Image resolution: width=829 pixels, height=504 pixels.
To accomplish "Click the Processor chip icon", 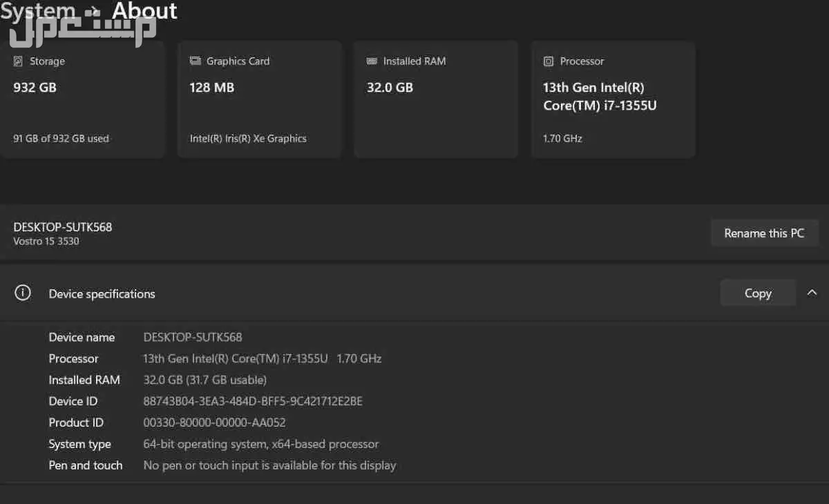I will 549,61.
